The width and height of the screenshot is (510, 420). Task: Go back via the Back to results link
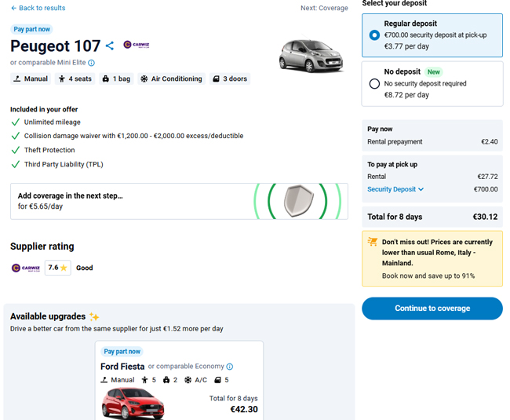point(38,8)
